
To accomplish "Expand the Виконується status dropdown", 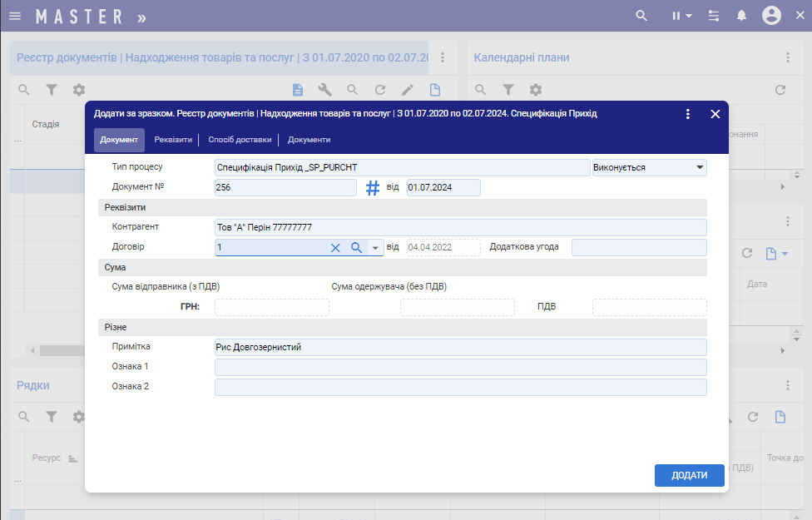I will coord(698,167).
